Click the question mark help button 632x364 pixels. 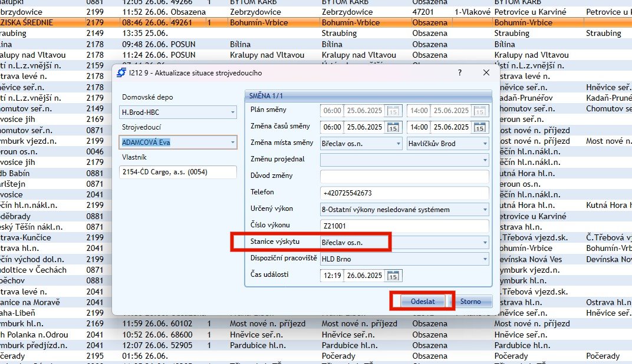click(460, 72)
